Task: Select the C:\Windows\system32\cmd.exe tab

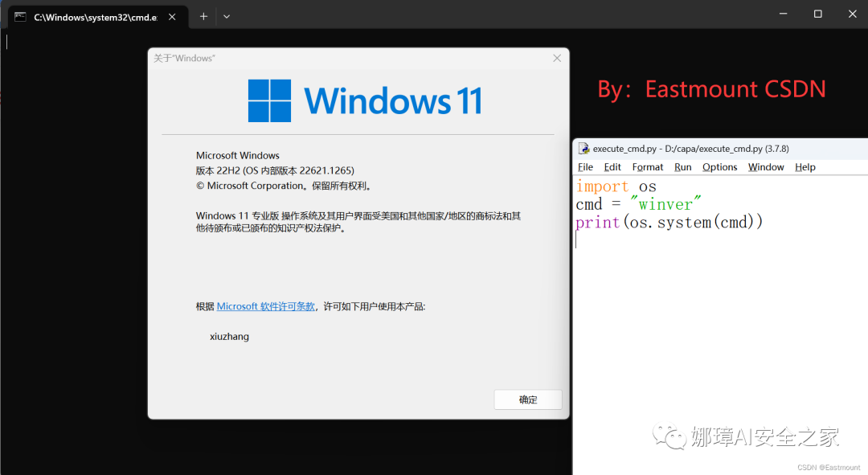Action: point(99,17)
